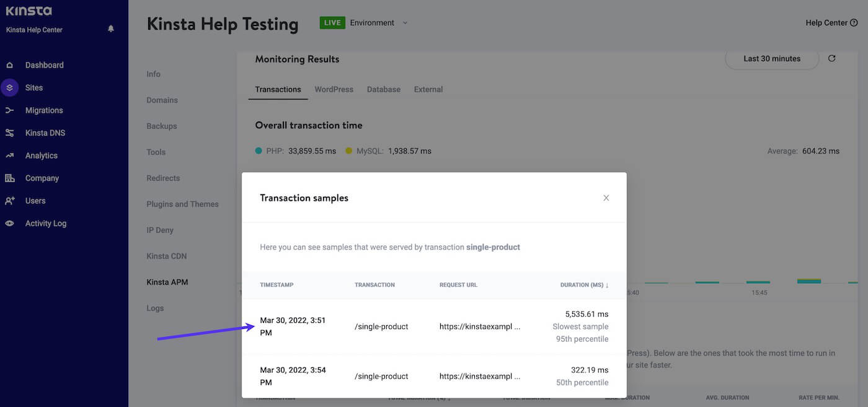This screenshot has width=868, height=407.
Task: Open the Environment dropdown chevron
Action: point(405,23)
